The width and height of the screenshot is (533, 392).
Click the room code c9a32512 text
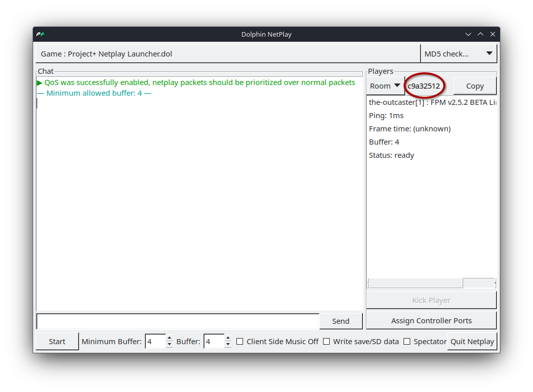(x=423, y=86)
